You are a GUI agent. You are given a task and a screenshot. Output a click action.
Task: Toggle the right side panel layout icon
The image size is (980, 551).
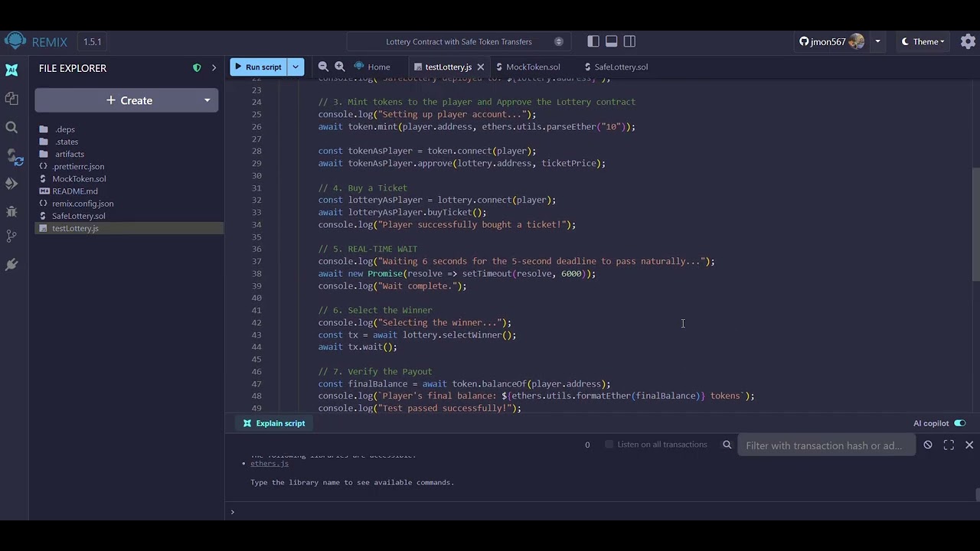629,41
